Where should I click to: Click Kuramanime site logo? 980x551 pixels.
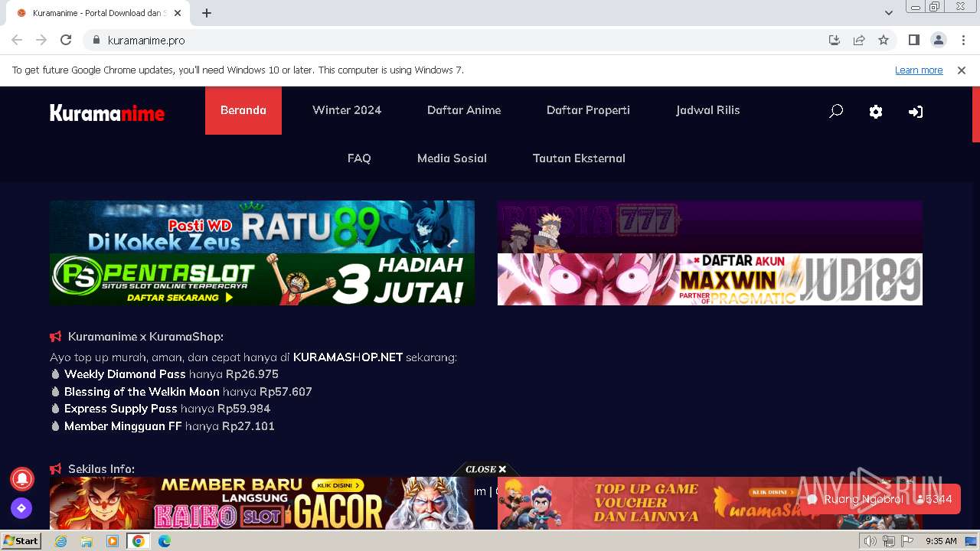pyautogui.click(x=107, y=113)
